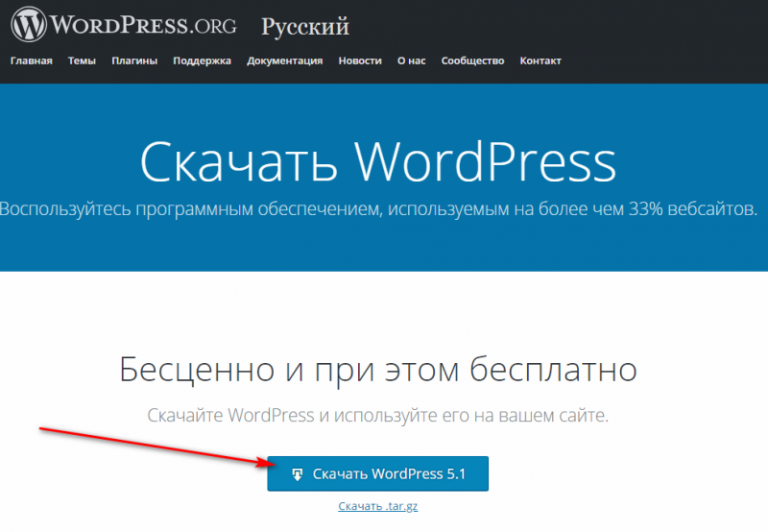768x532 pixels.
Task: Open the Плагины menu item
Action: coord(134,60)
